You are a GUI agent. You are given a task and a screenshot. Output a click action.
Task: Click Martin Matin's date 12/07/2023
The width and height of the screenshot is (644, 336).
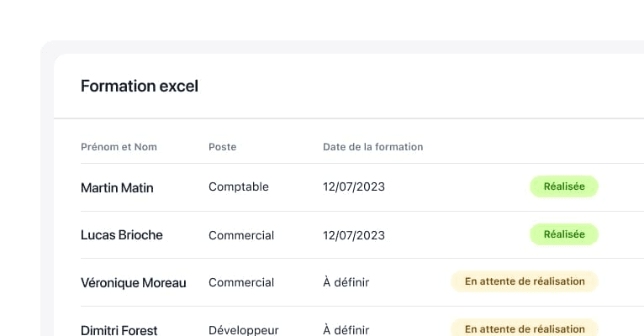click(354, 186)
